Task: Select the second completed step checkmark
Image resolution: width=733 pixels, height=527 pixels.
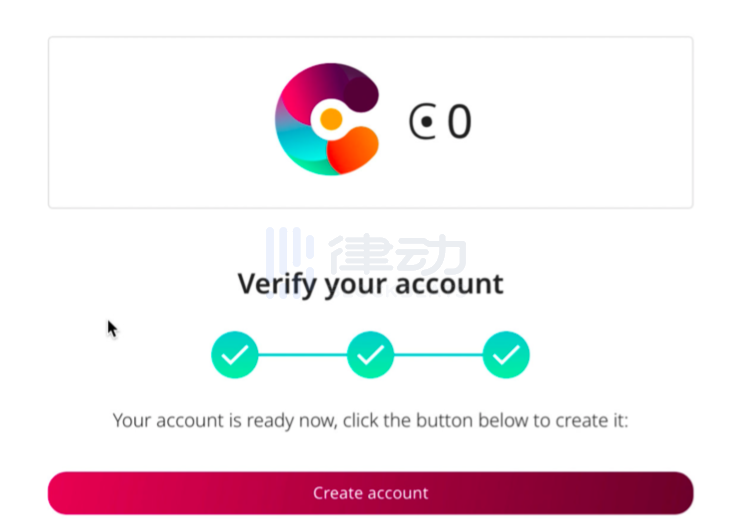Action: click(x=370, y=354)
